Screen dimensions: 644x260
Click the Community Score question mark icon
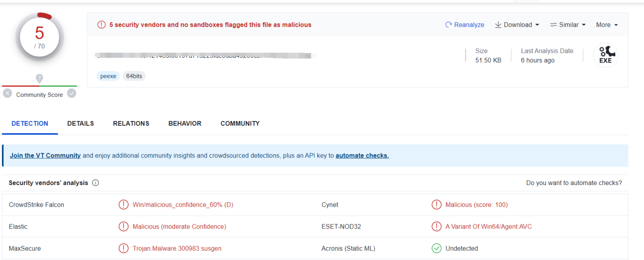(39, 78)
